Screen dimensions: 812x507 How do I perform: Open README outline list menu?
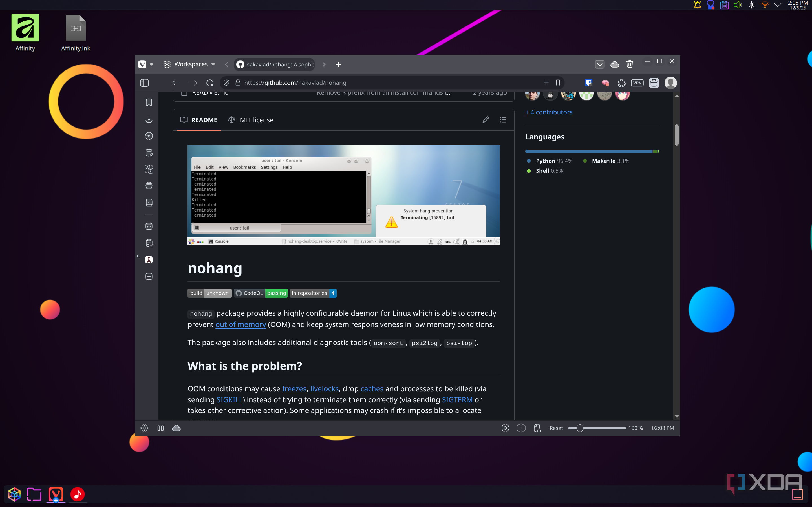503,120
